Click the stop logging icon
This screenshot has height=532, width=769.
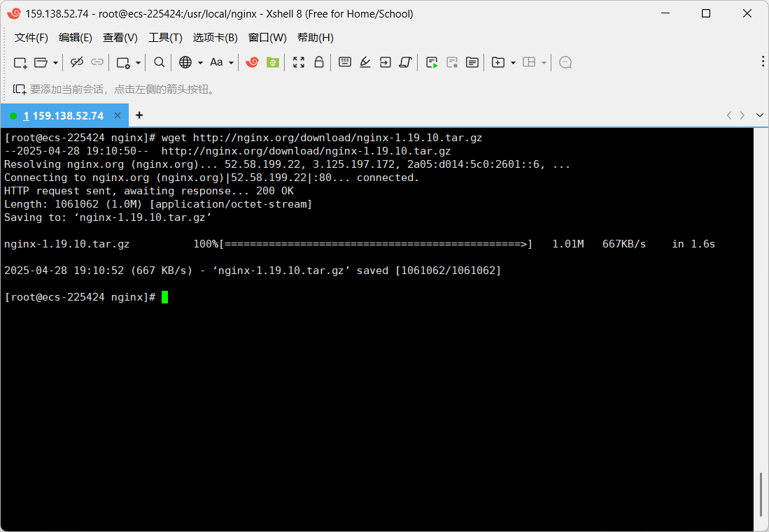pyautogui.click(x=452, y=62)
